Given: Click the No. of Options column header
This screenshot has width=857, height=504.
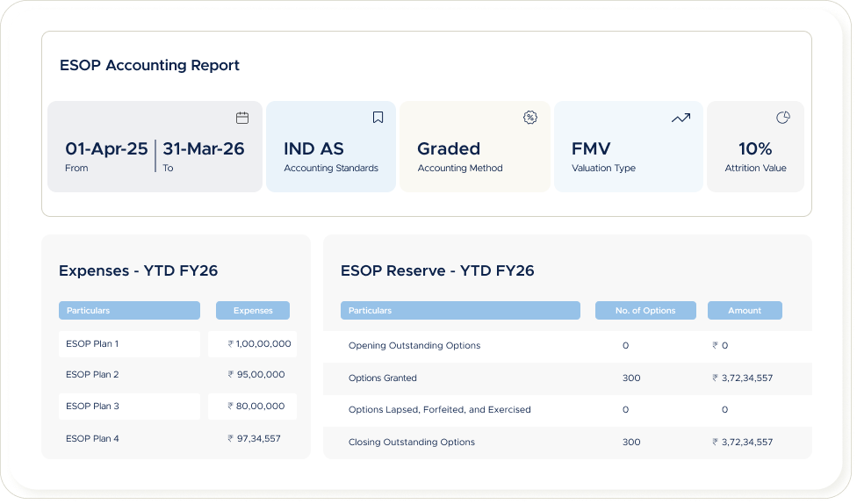Looking at the screenshot, I should (645, 310).
